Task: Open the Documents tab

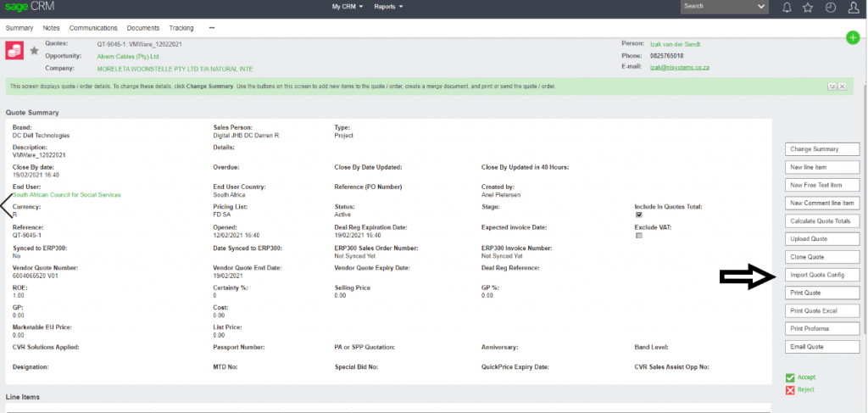Action: [143, 28]
